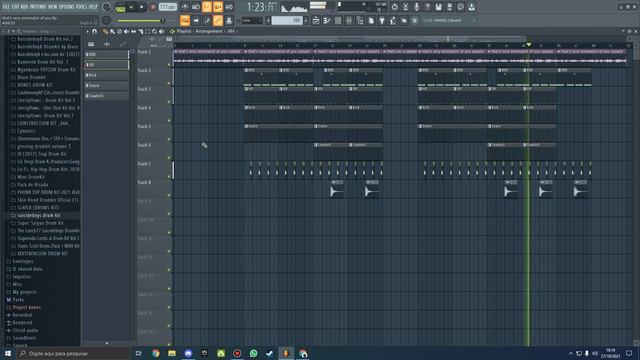
Task: Toggle the countdown before recording button
Action: [x=207, y=7]
